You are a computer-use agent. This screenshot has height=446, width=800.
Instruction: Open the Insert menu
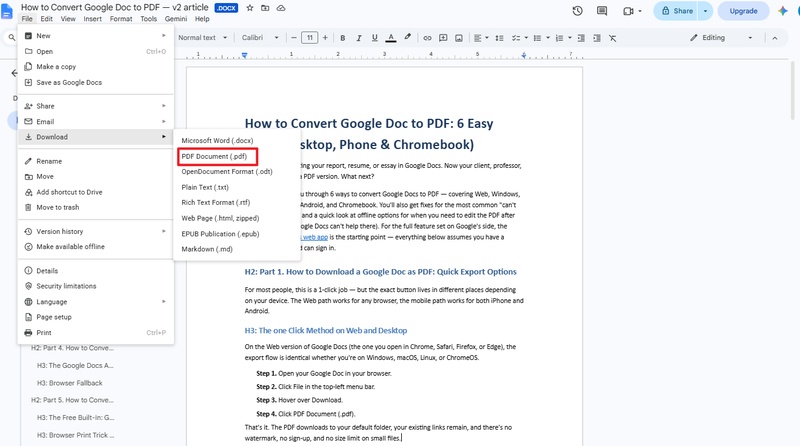[92, 19]
